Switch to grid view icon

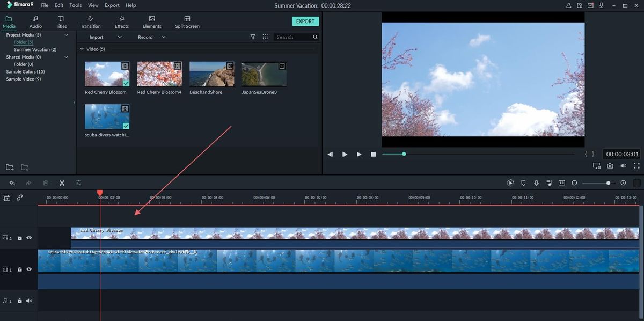click(265, 37)
